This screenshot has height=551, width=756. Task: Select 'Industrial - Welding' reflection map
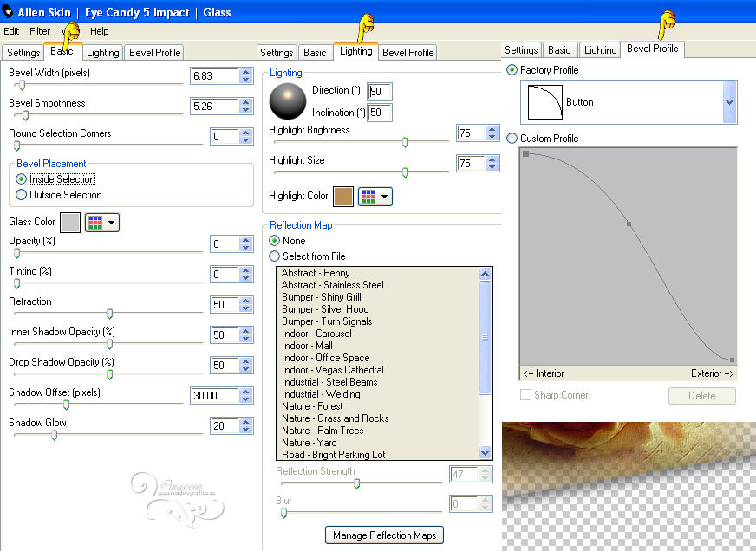(x=321, y=394)
